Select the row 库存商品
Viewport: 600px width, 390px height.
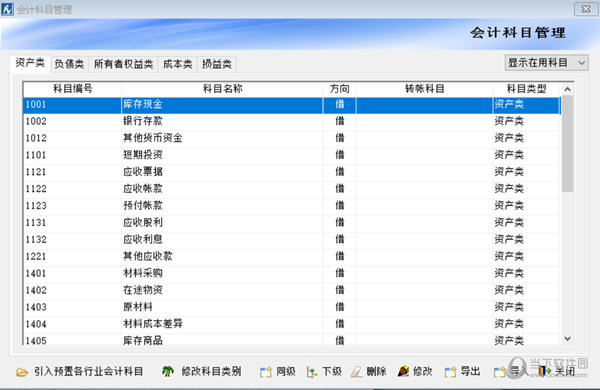(292, 340)
